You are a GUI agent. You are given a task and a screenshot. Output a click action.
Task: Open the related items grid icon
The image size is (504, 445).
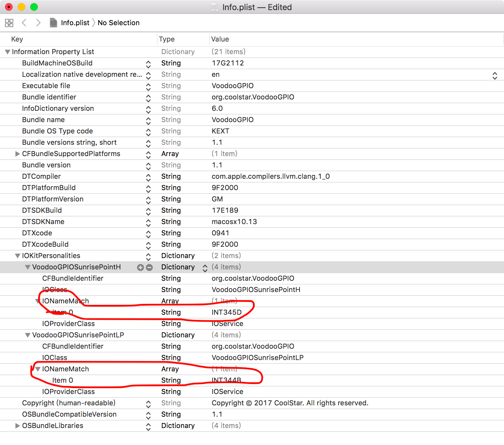coord(9,23)
